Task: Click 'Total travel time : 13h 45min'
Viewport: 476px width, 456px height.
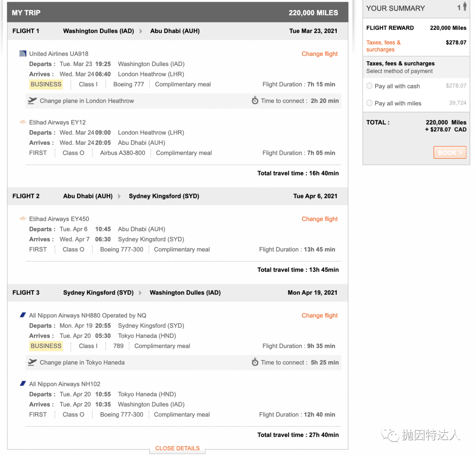Action: click(298, 270)
